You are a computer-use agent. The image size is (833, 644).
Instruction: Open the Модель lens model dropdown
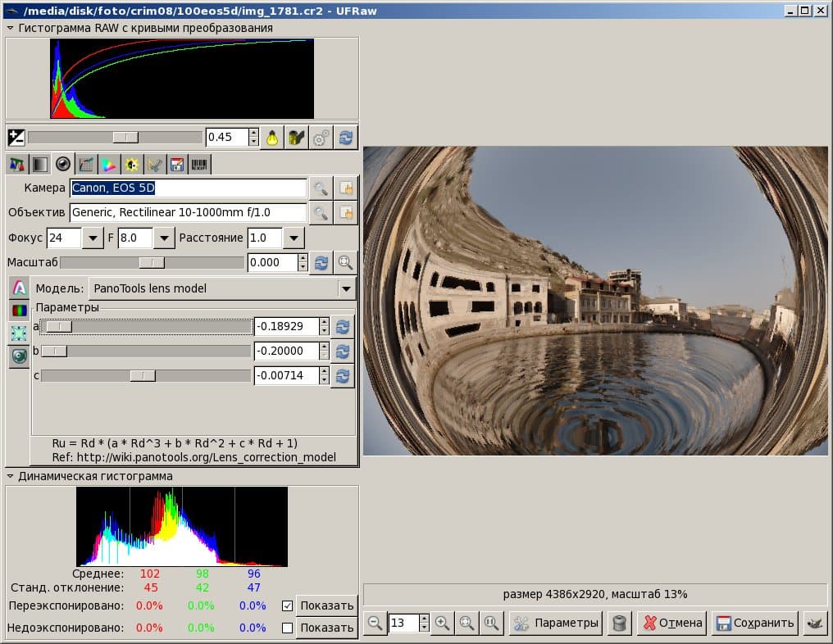pyautogui.click(x=347, y=288)
